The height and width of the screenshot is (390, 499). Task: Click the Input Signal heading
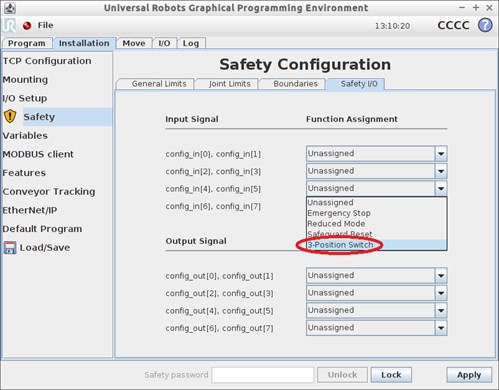pyautogui.click(x=192, y=119)
